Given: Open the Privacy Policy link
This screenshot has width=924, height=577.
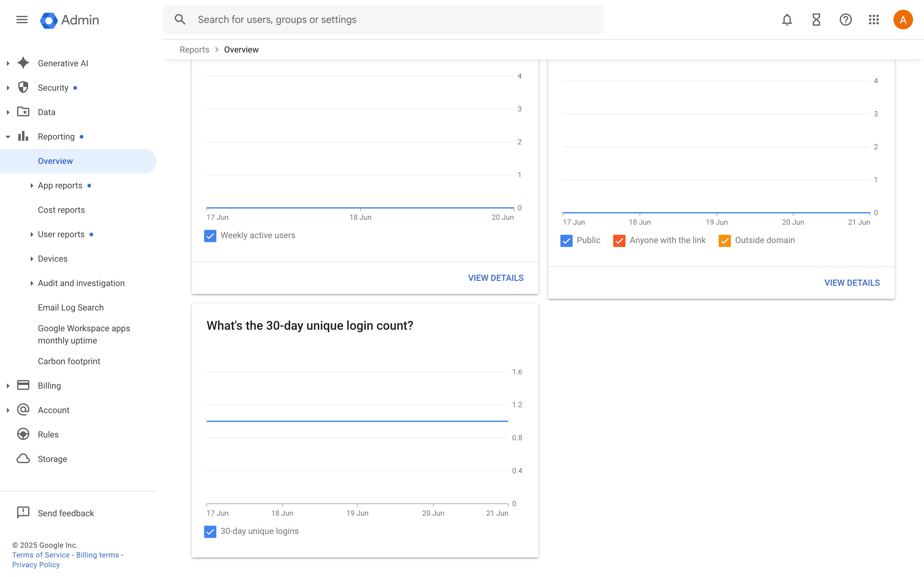Looking at the screenshot, I should click(x=36, y=565).
